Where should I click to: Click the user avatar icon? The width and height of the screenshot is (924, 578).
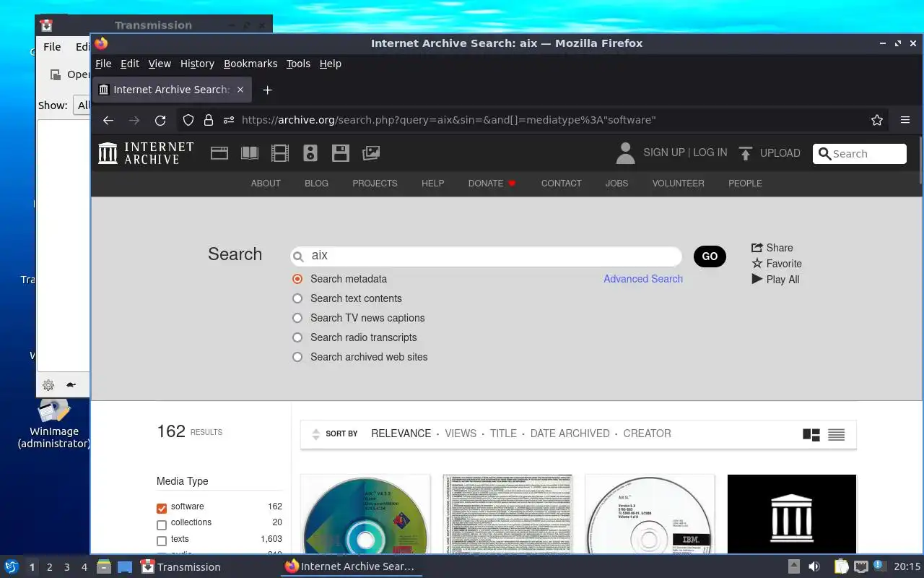tap(625, 152)
